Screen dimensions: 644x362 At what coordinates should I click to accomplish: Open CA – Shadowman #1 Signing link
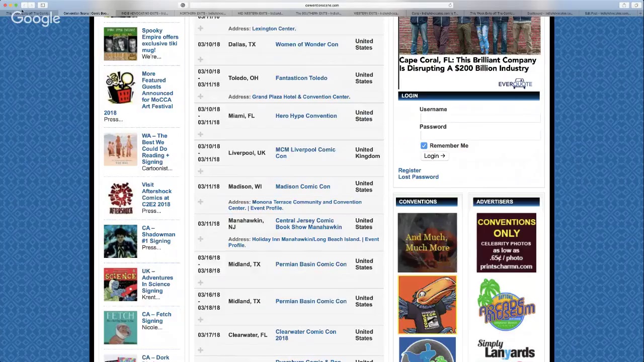158,234
